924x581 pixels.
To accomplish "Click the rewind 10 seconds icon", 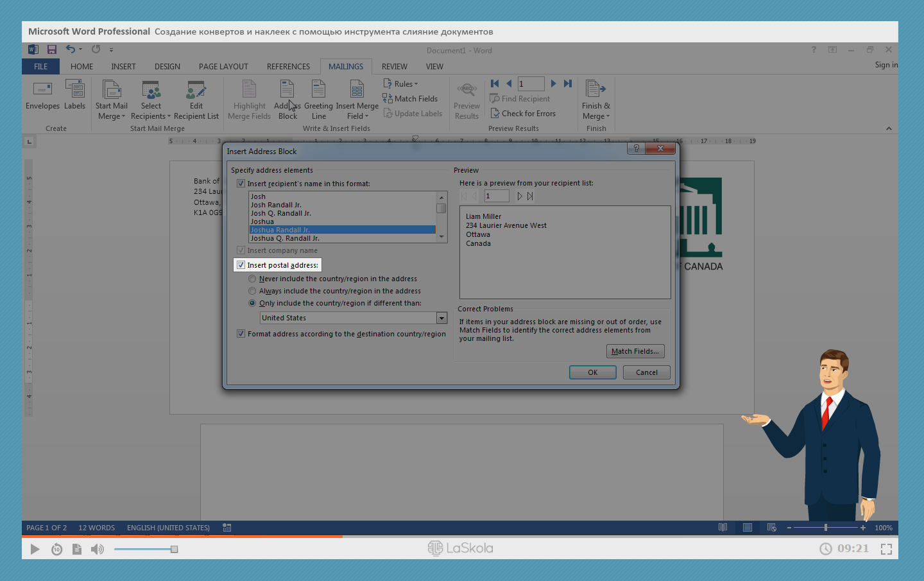I will pos(56,549).
